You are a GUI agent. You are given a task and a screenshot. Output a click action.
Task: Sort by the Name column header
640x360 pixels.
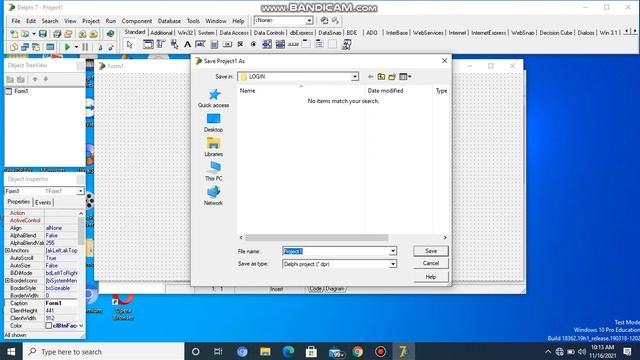click(301, 91)
